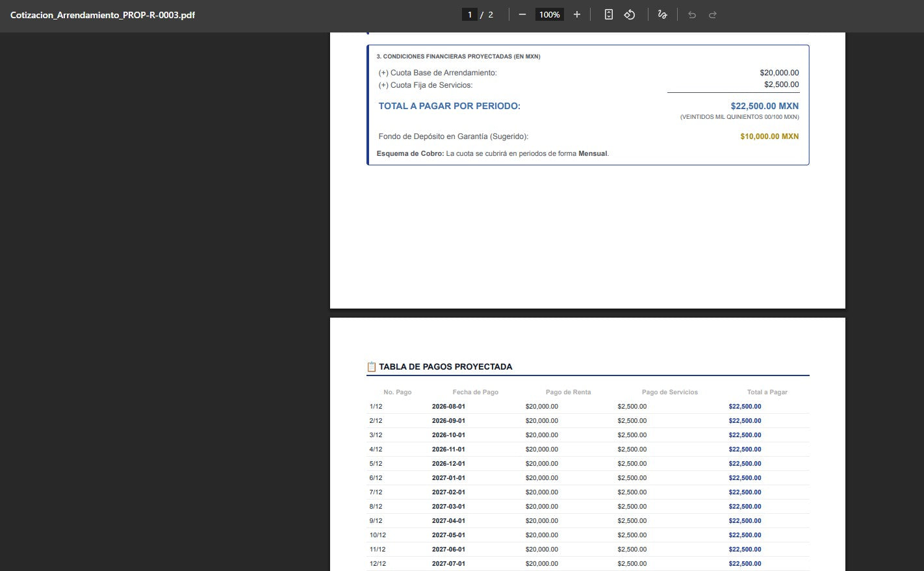Zoom out with the minus button
The height and width of the screenshot is (571, 924).
coord(522,14)
